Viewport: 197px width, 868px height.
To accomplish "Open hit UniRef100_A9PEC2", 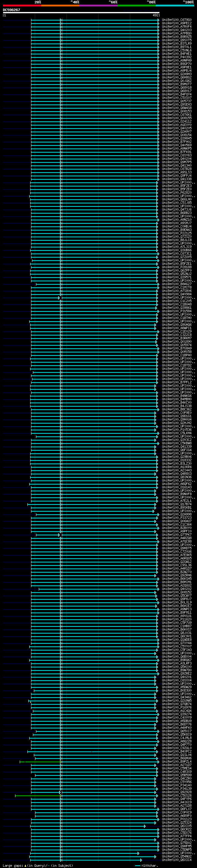I will pyautogui.click(x=177, y=23).
